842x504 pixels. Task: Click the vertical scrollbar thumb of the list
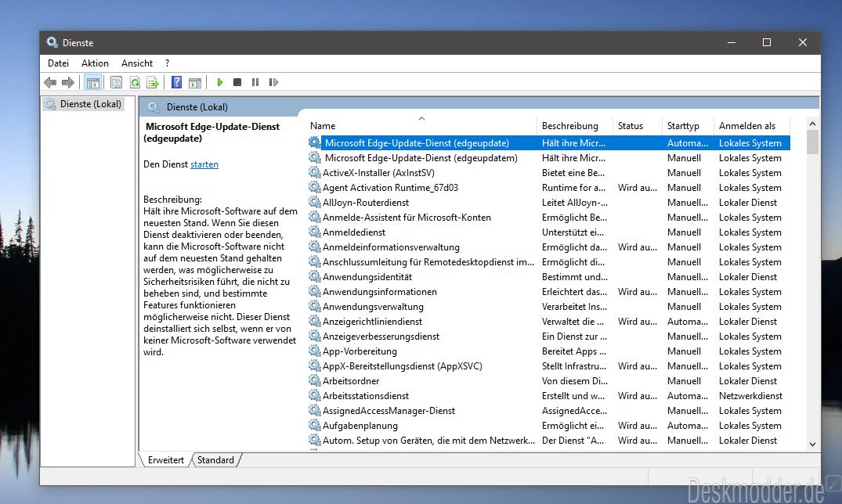pos(812,142)
